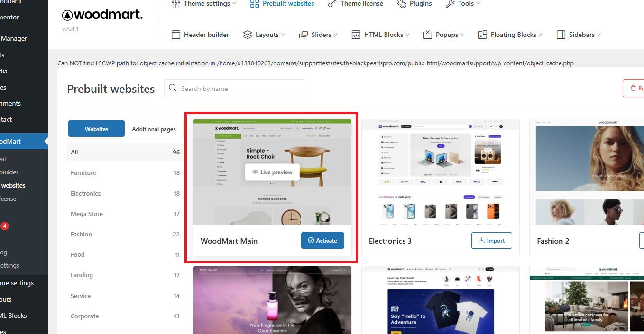Click the Theme license key icon
Screen dimensions: 644x334
coord(332,4)
